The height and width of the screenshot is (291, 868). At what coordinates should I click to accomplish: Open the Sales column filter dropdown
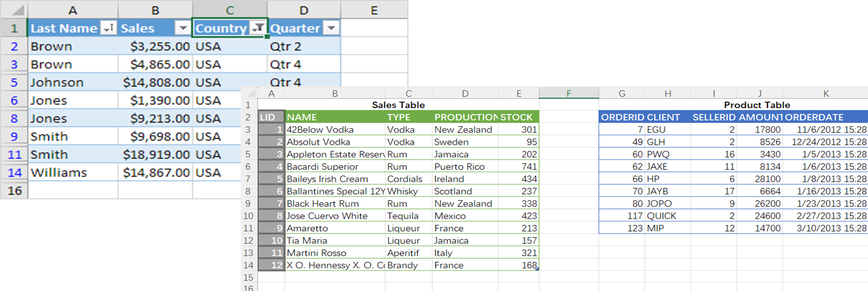[183, 28]
